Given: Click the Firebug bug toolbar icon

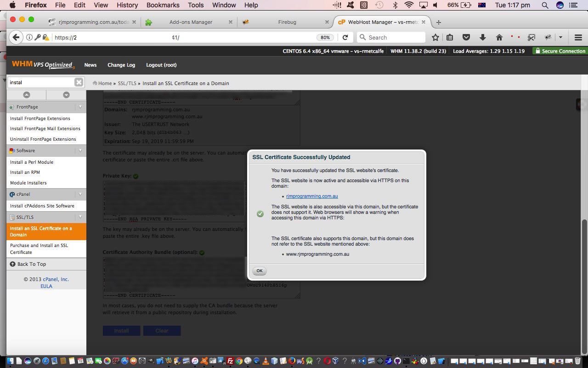Looking at the screenshot, I should [548, 37].
